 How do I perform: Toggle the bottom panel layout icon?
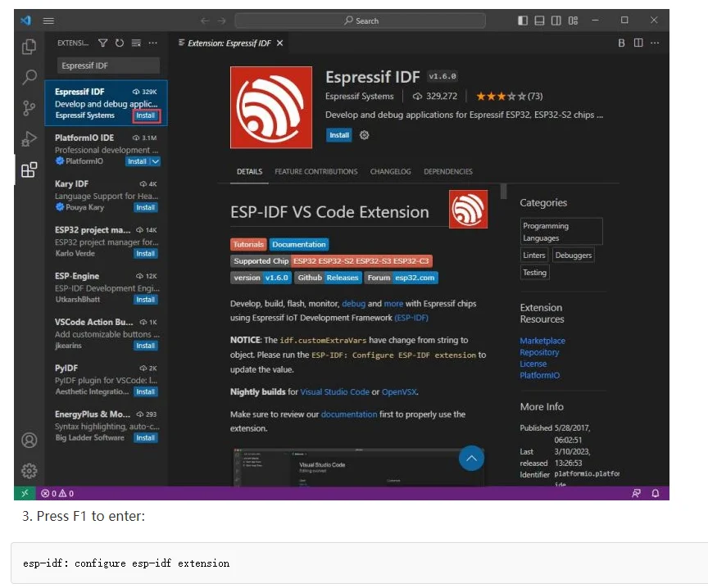[x=539, y=20]
